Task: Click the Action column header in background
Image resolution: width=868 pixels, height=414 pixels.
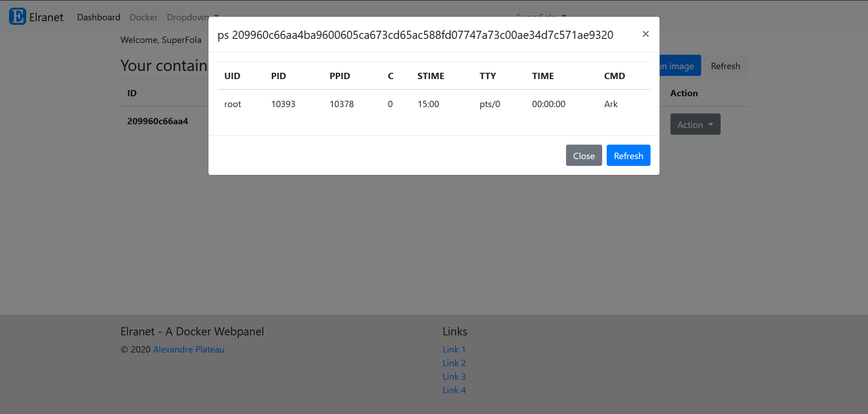Action: (x=684, y=93)
